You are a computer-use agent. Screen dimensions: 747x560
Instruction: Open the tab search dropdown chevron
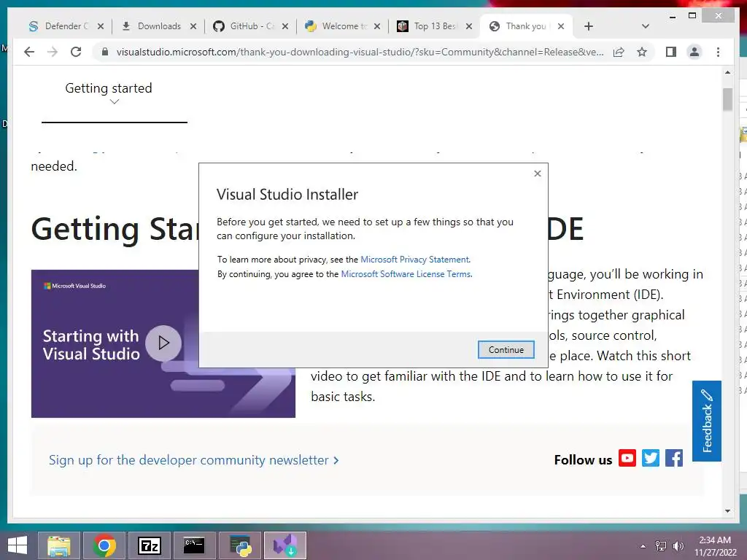645,27
